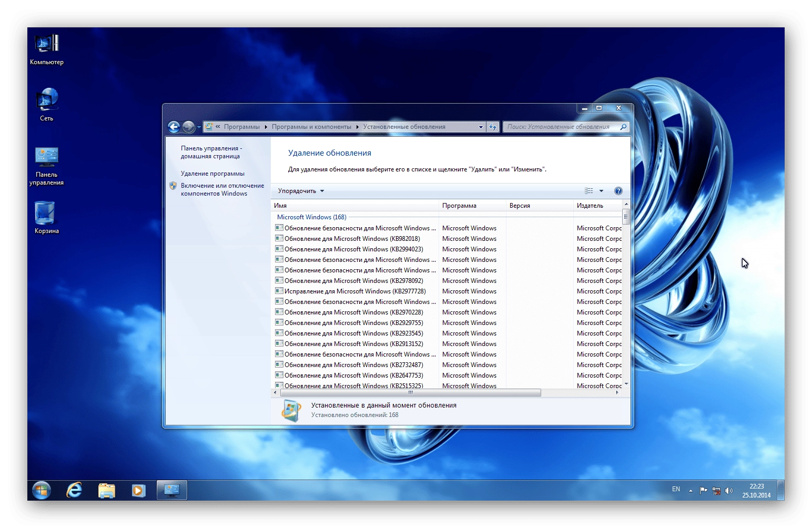Click the EN language indicator

pos(676,489)
